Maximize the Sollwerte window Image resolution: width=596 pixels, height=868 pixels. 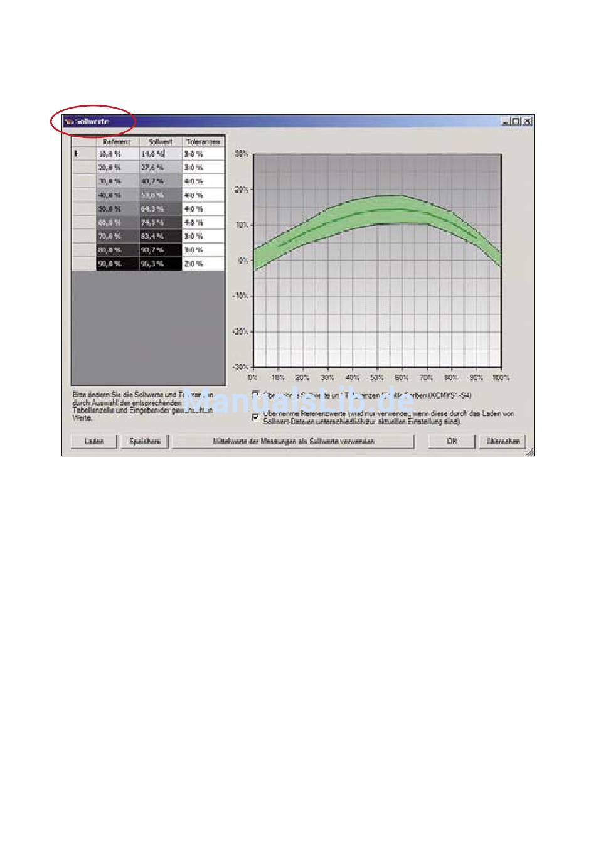[x=516, y=122]
